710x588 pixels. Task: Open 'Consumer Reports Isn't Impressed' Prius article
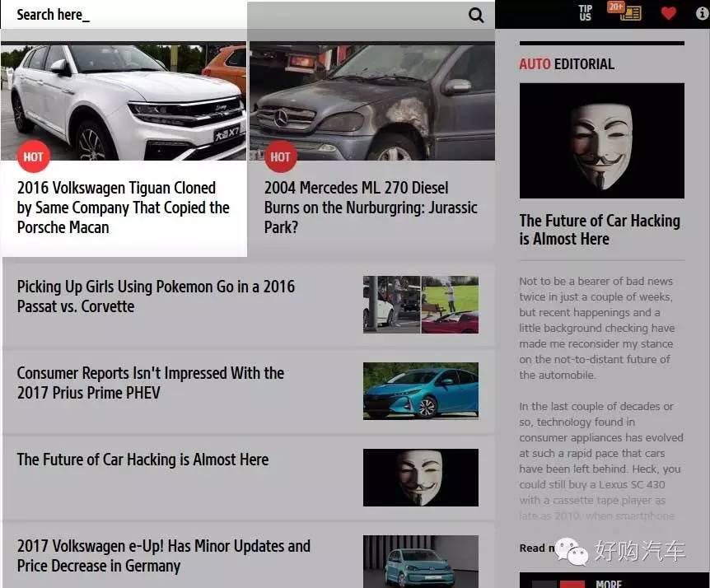[x=151, y=383]
